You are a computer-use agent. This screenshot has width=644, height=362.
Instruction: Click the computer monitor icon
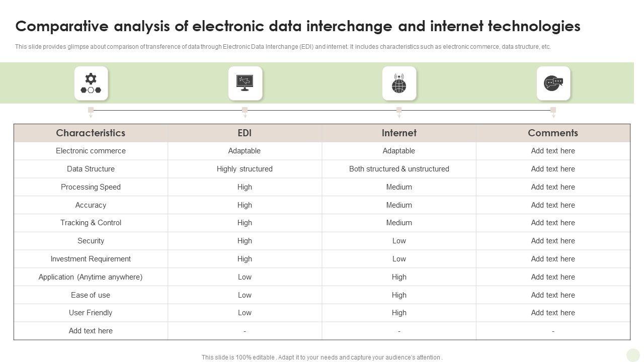click(x=245, y=83)
